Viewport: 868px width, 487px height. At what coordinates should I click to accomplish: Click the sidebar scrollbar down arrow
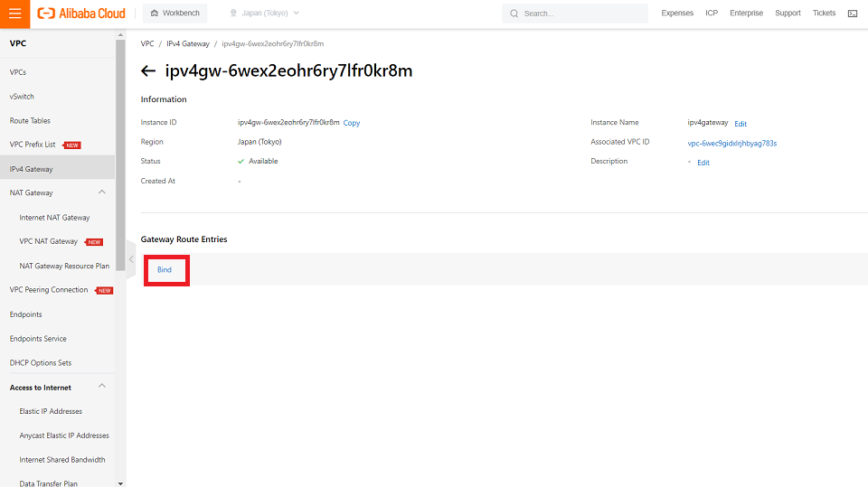click(x=120, y=482)
